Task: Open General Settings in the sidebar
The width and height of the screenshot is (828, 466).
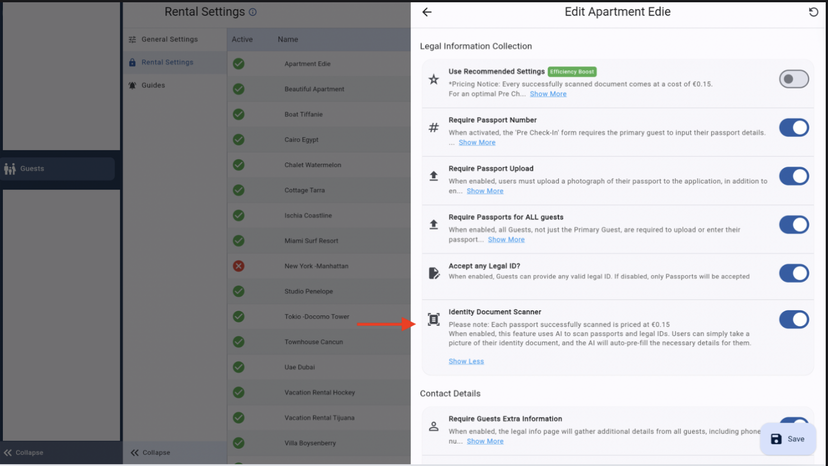Action: [169, 40]
